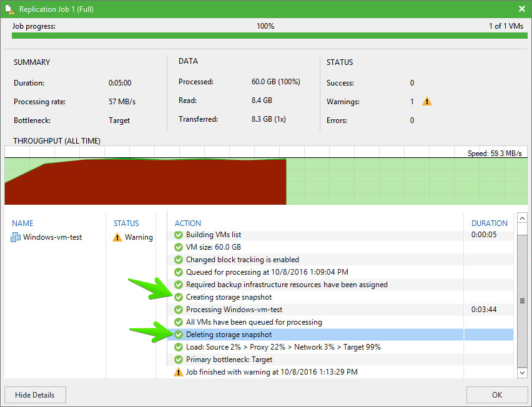The image size is (532, 407).
Task: Click the Bottleneck value Target
Action: [x=119, y=120]
